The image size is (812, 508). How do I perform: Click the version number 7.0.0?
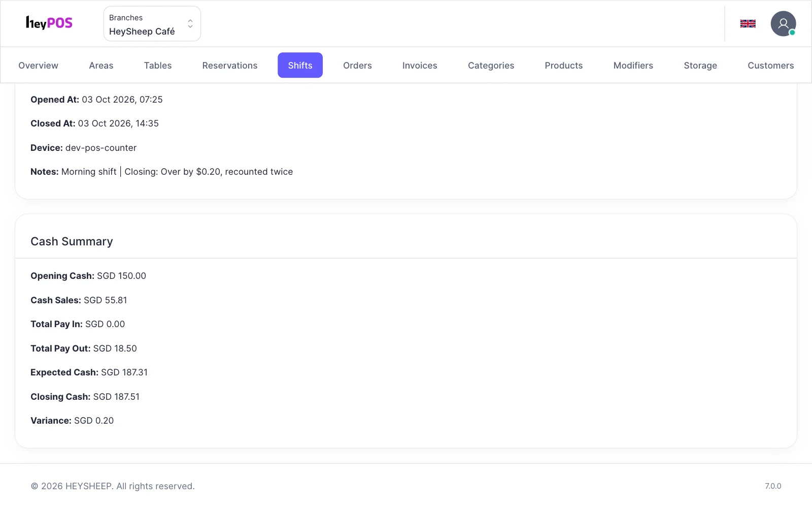pos(773,486)
